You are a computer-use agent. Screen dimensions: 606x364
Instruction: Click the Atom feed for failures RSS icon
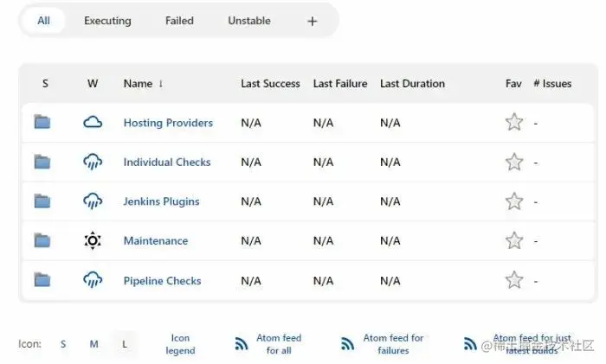(347, 344)
